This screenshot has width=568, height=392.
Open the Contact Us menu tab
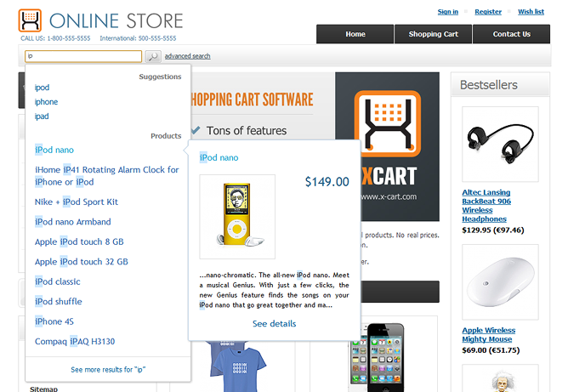click(x=512, y=34)
